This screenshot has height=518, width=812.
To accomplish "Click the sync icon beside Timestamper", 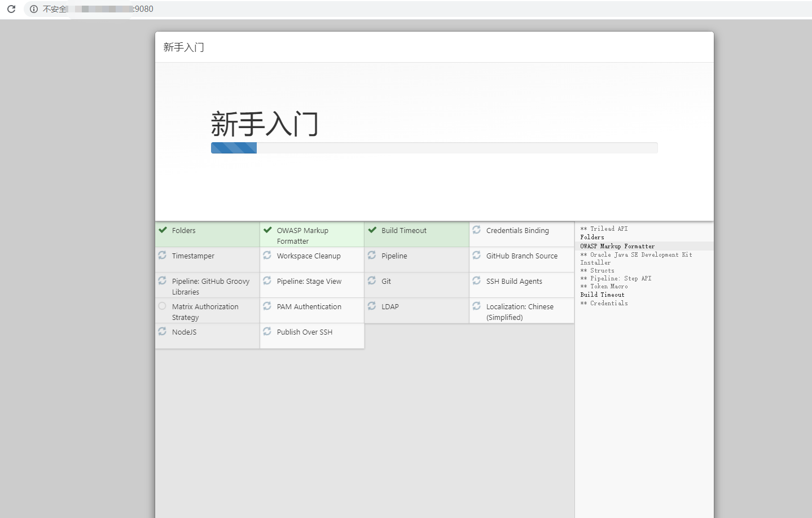I will 163,255.
